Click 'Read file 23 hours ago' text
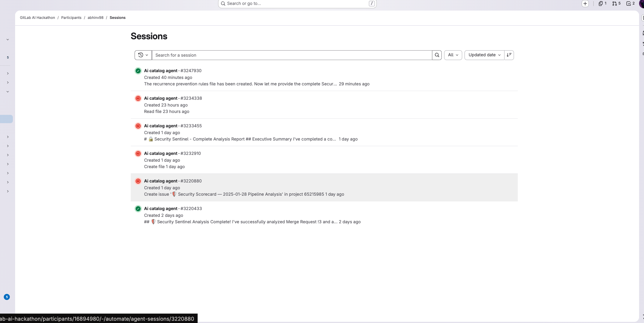 pos(167,111)
